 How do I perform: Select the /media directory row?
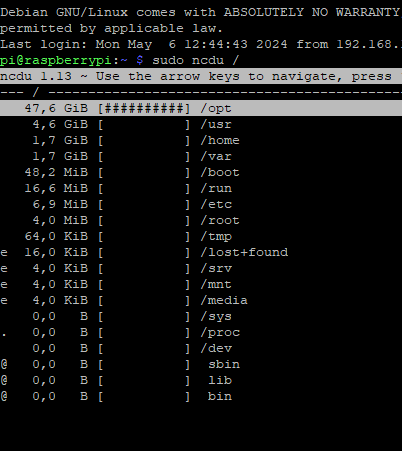click(201, 300)
